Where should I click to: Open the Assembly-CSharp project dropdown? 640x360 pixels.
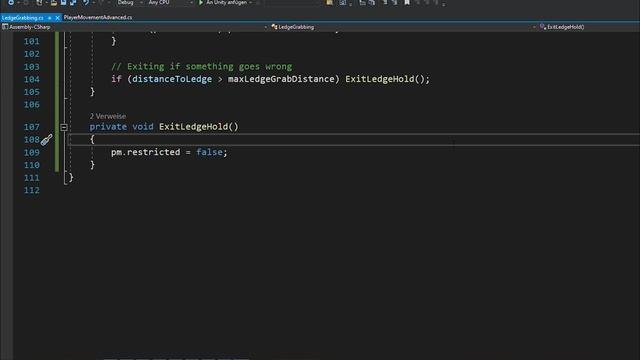tap(135, 27)
